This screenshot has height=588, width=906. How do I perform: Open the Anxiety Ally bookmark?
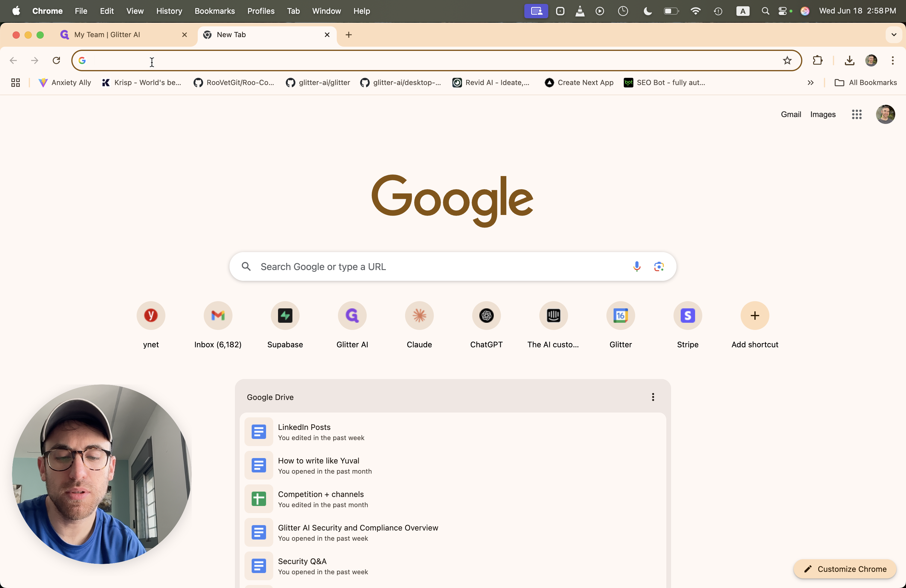[x=65, y=83]
